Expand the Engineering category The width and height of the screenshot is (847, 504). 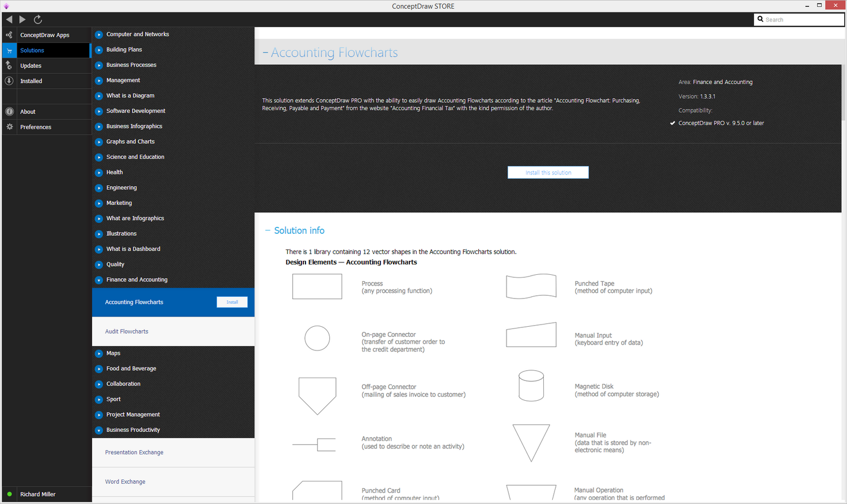click(99, 188)
